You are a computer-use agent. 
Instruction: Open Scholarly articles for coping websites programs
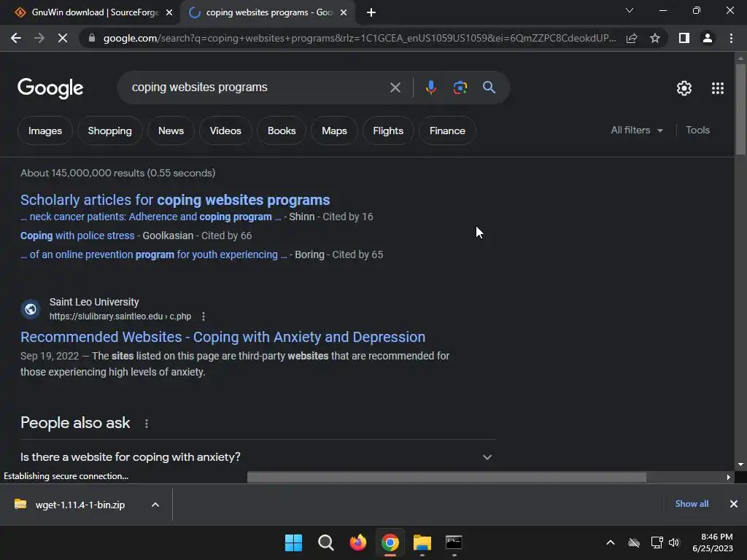click(175, 200)
